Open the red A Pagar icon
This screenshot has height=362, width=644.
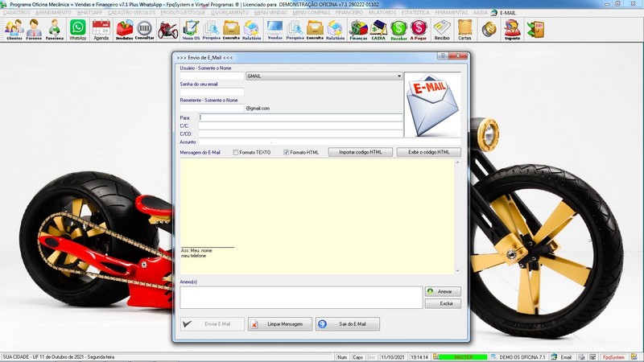coord(419,30)
